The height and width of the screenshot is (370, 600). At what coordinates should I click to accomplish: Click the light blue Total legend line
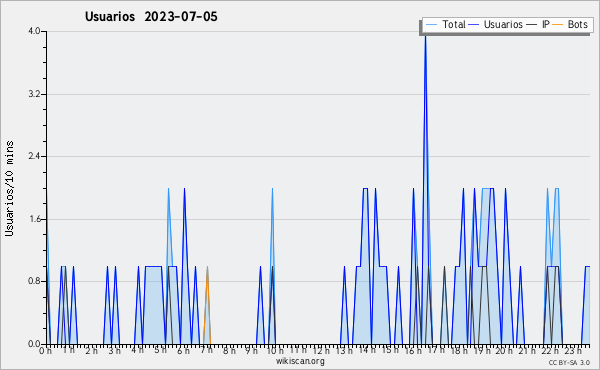coord(431,25)
